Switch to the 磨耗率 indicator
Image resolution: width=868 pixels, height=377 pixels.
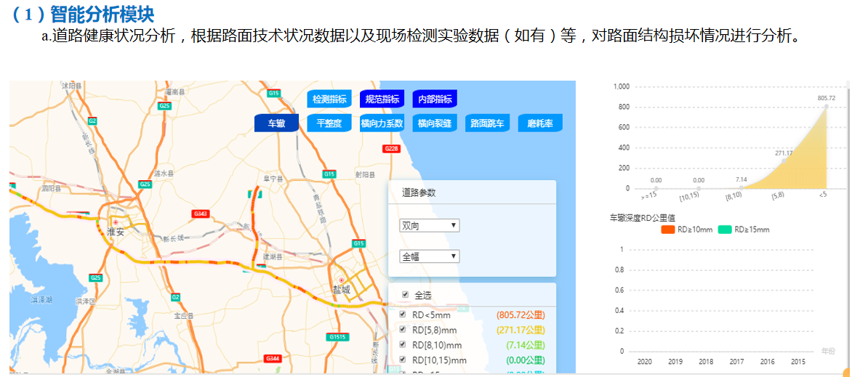click(x=540, y=123)
